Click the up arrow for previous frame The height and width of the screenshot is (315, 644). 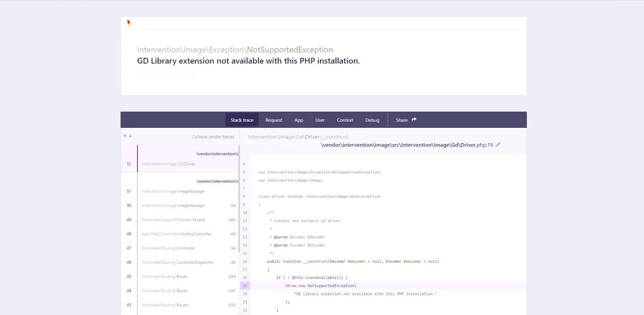125,136
